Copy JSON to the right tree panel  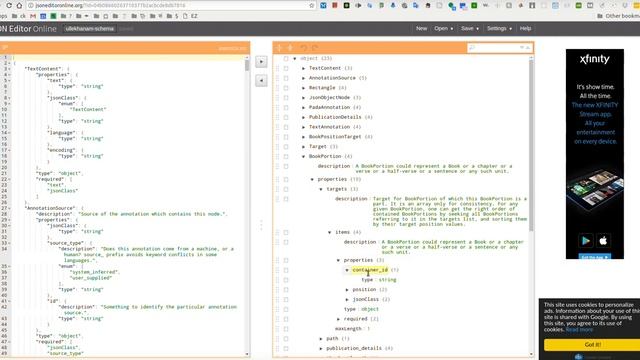click(261, 62)
